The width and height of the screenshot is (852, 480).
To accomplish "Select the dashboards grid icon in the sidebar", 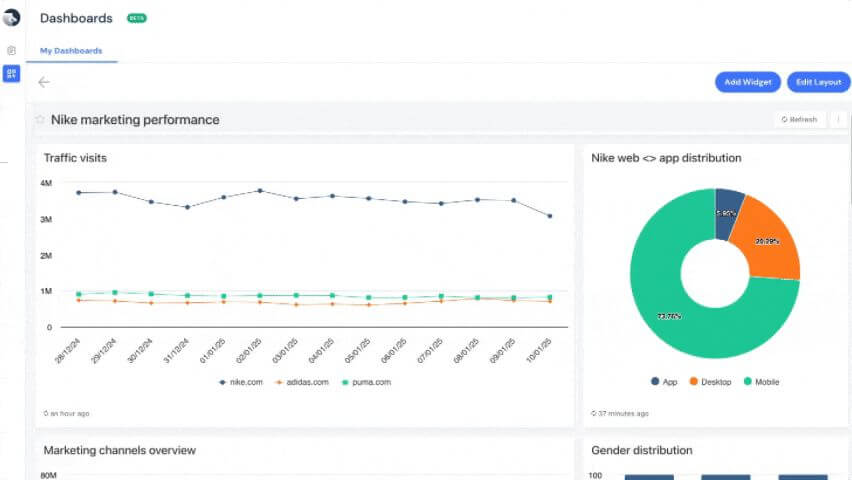I will click(x=11, y=73).
